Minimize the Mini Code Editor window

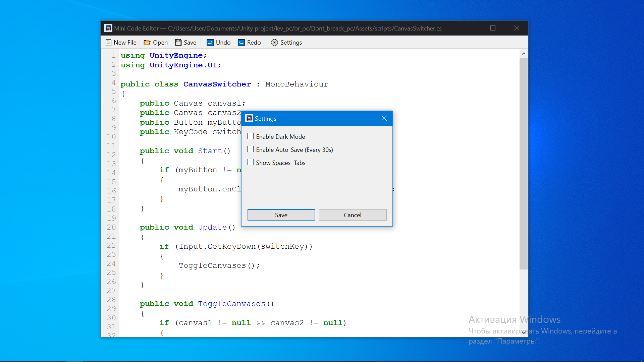(470, 28)
